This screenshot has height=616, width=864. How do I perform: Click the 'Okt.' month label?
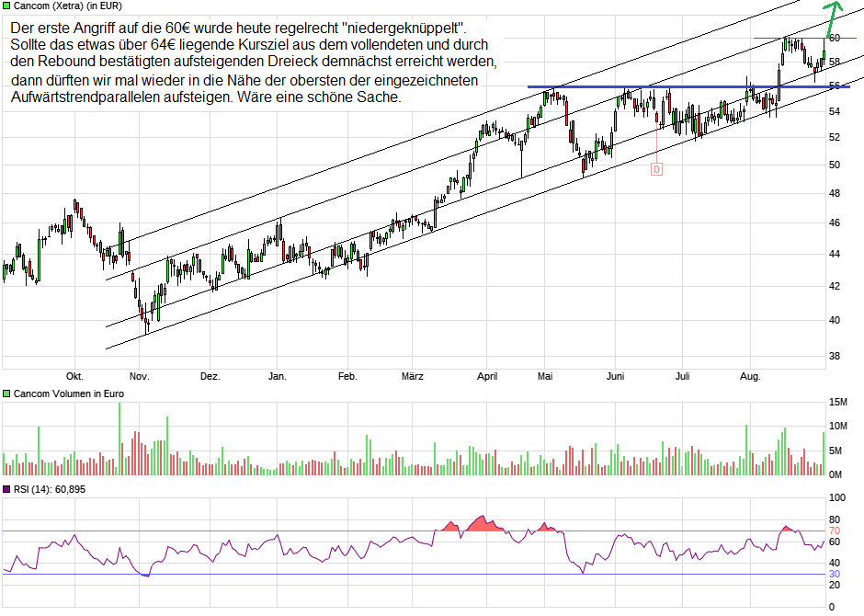coord(74,376)
